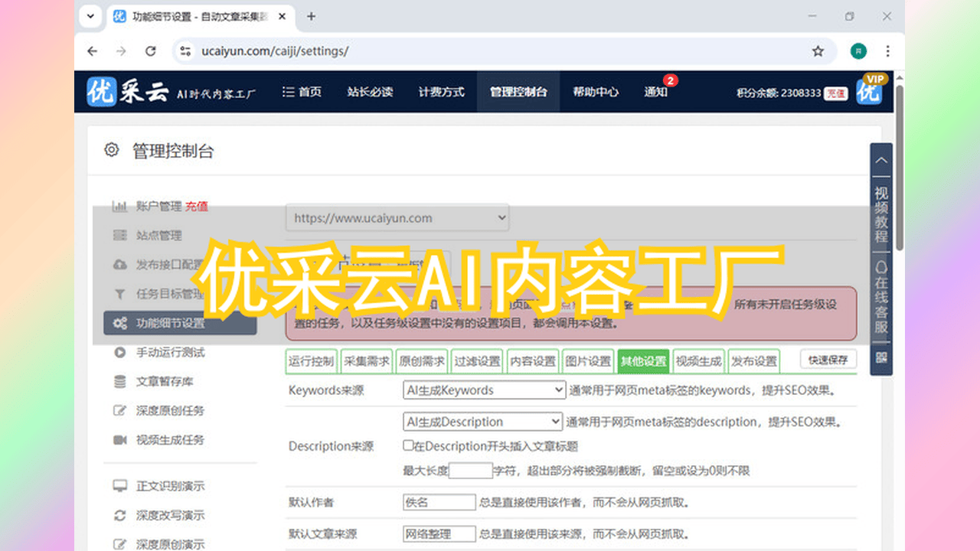Open the Keywords来源 dropdown
Viewport: 980px width, 551px height.
484,390
